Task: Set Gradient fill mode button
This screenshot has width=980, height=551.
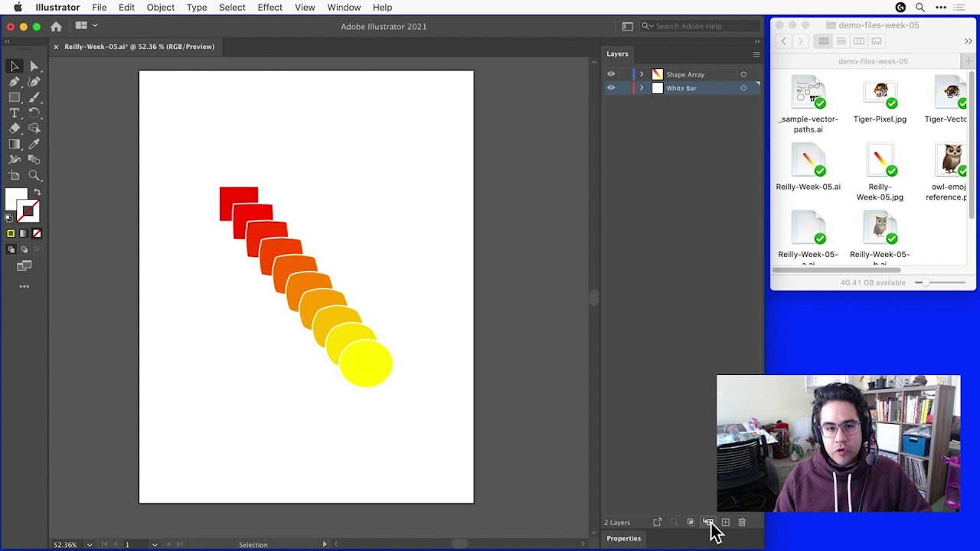Action: [x=24, y=233]
